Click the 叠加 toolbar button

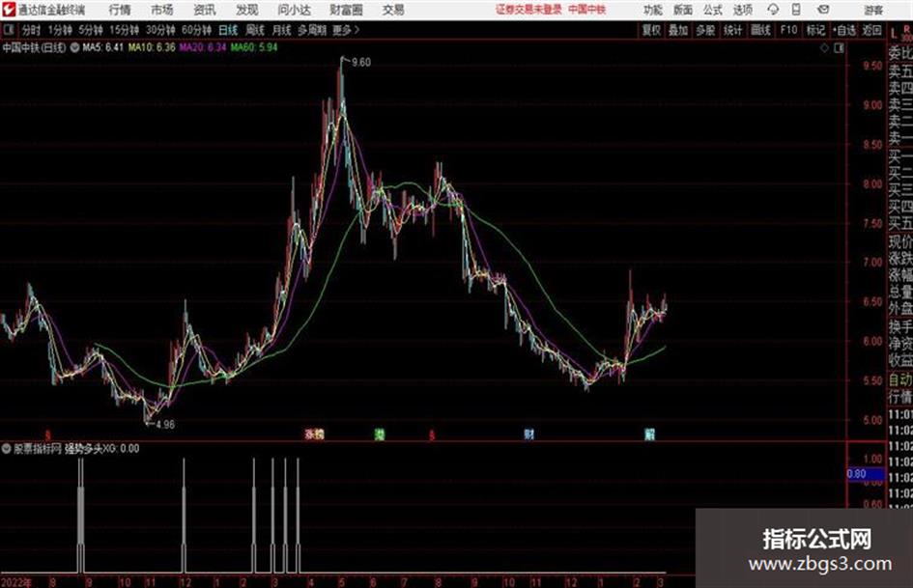[x=678, y=30]
